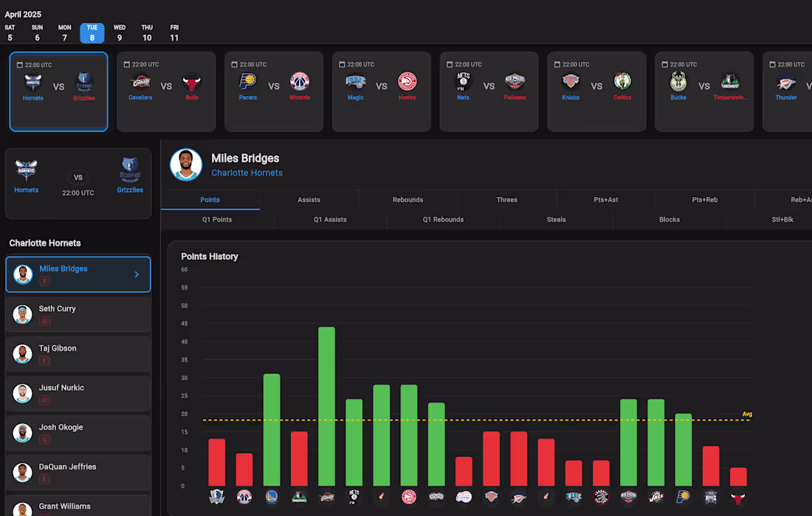Select the Bucks vs Timberwolves game card

tap(704, 92)
